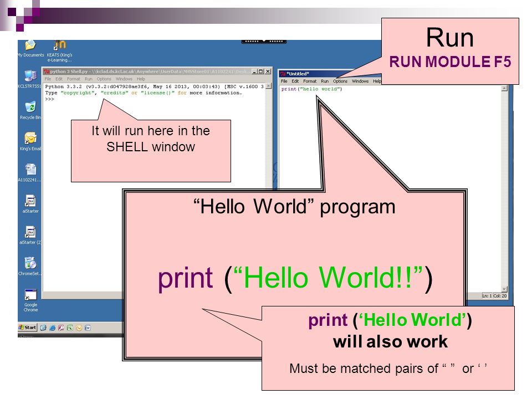
Task: Open the My Documents desktop icon
Action: click(30, 49)
